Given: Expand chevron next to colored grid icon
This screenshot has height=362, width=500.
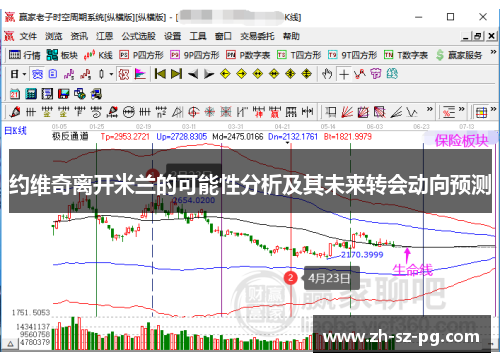Looking at the screenshot, I should (494, 109).
